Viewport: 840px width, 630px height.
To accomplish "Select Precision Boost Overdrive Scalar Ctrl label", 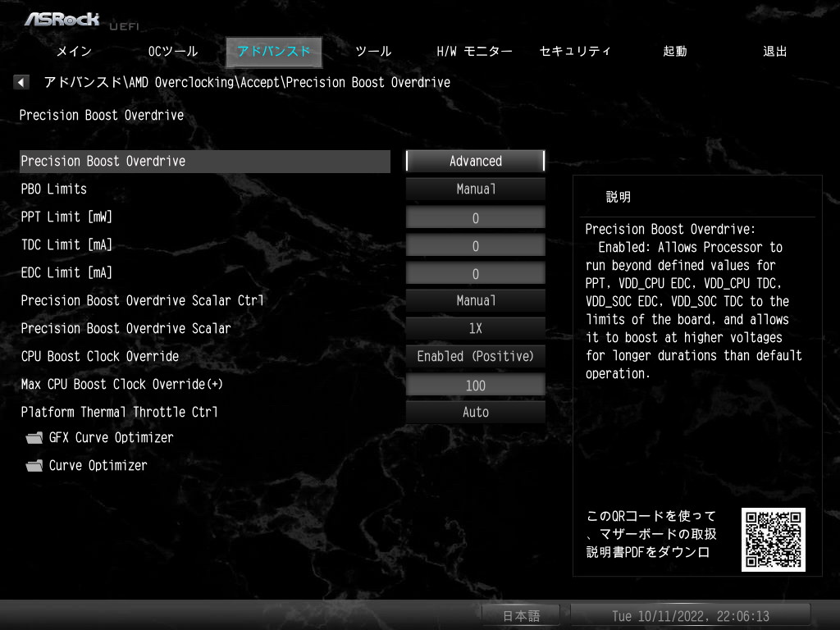I will tap(143, 300).
